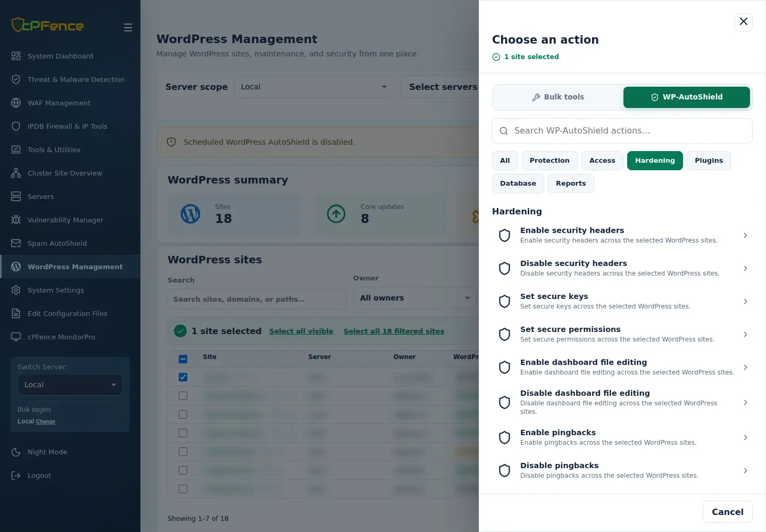
Task: Open Disable pingbacks chevron
Action: tap(745, 470)
